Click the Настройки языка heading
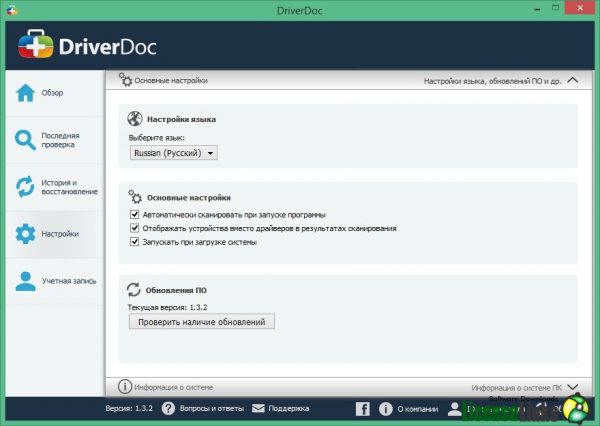Screen dimensions: 600x426 181,119
